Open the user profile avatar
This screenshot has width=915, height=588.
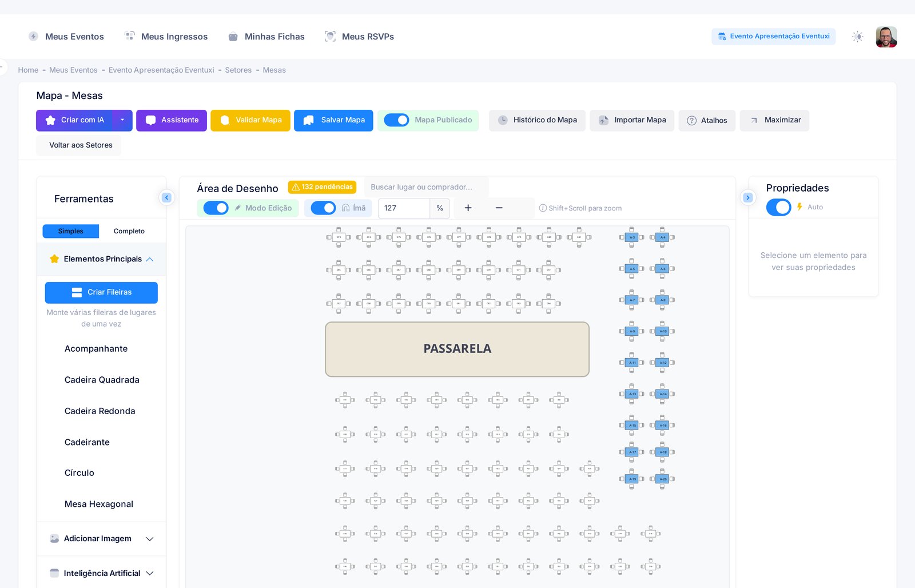coord(886,37)
